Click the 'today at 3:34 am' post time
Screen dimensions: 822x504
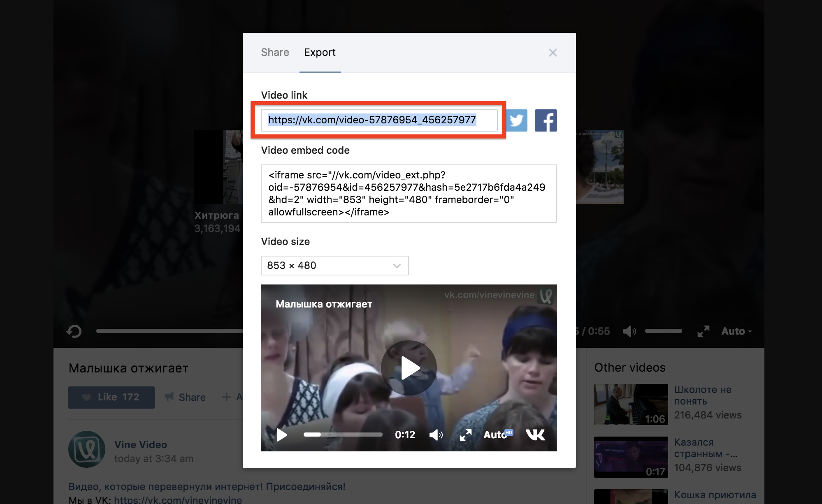pos(154,459)
